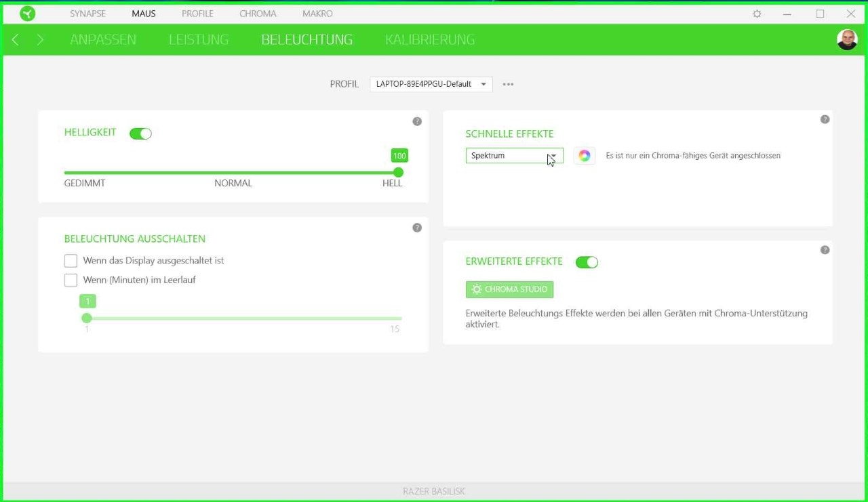The width and height of the screenshot is (868, 502).
Task: Maximize the Synapse window
Action: [820, 14]
